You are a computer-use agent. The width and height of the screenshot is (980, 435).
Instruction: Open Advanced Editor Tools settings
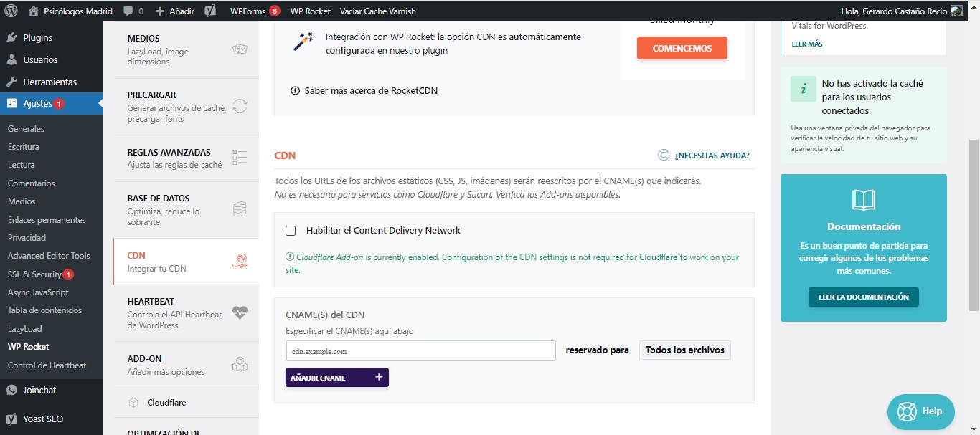[x=49, y=256]
